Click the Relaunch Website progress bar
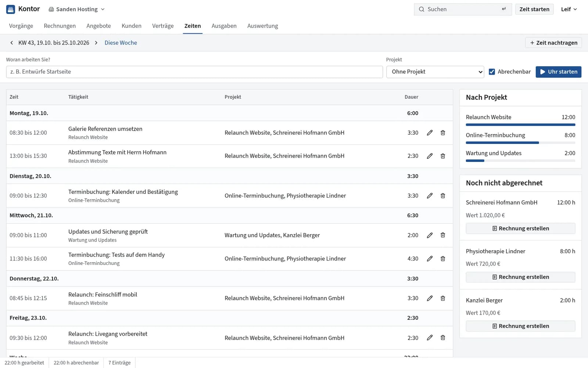 coord(520,125)
